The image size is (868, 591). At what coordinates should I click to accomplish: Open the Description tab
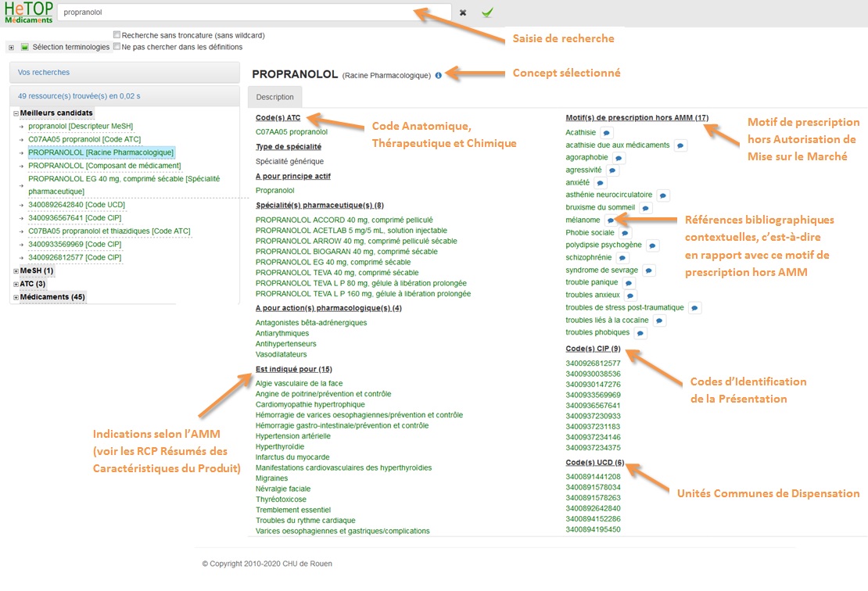[275, 97]
